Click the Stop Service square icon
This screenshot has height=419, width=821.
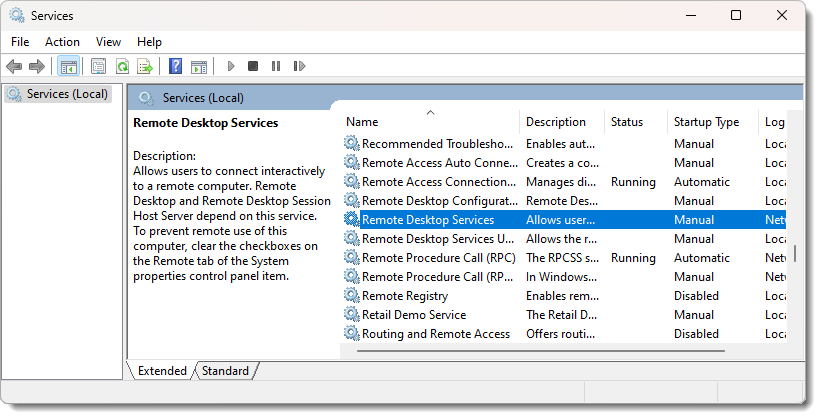click(x=253, y=67)
